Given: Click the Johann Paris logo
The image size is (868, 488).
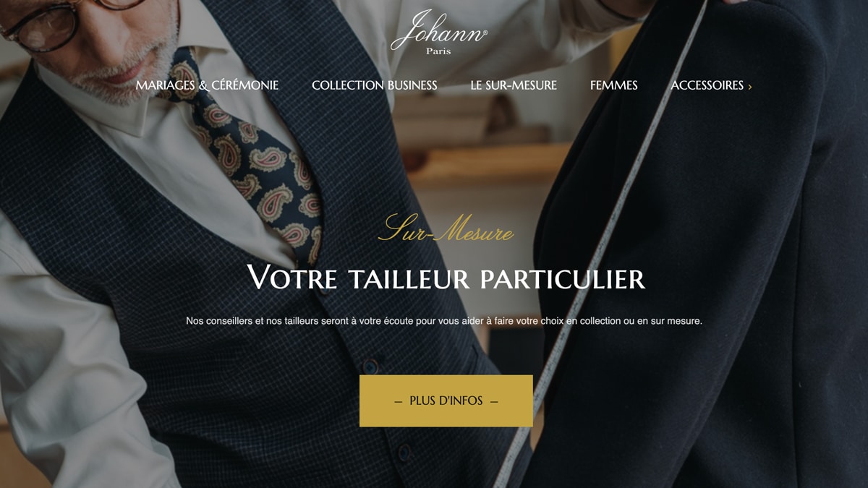Looking at the screenshot, I should click(x=439, y=33).
